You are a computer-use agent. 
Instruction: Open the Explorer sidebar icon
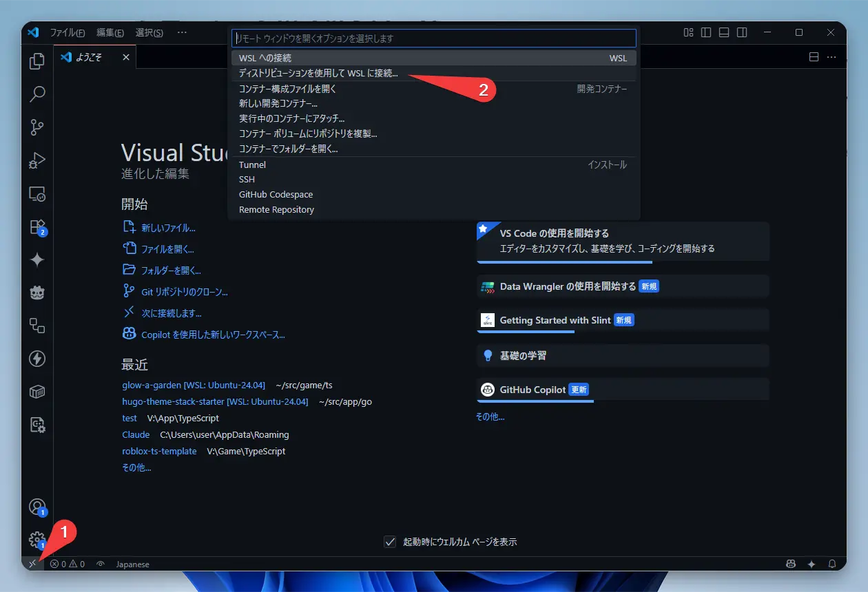point(37,61)
